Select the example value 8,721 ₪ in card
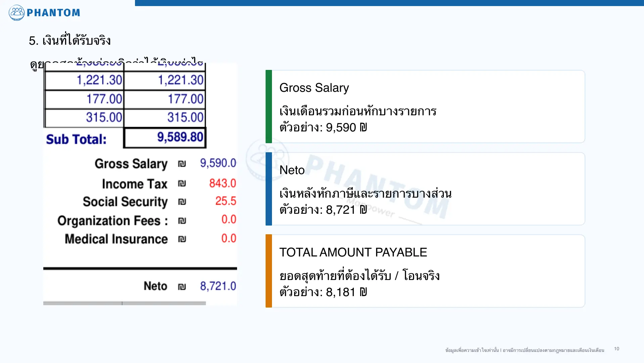The width and height of the screenshot is (644, 363). 346,210
